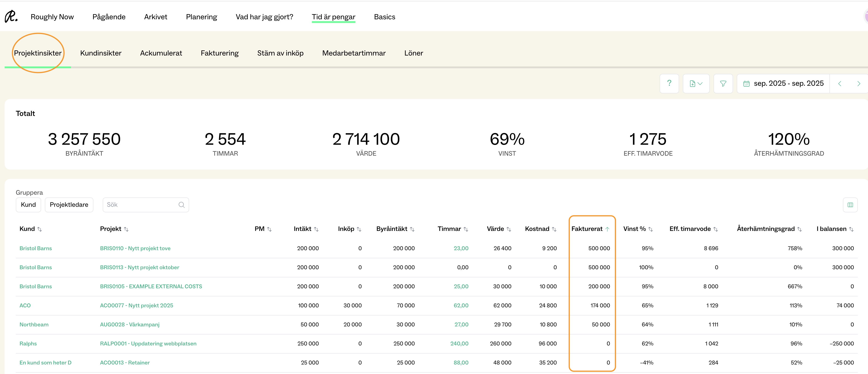Click the filter funnel icon
This screenshot has height=374, width=868.
click(x=723, y=84)
